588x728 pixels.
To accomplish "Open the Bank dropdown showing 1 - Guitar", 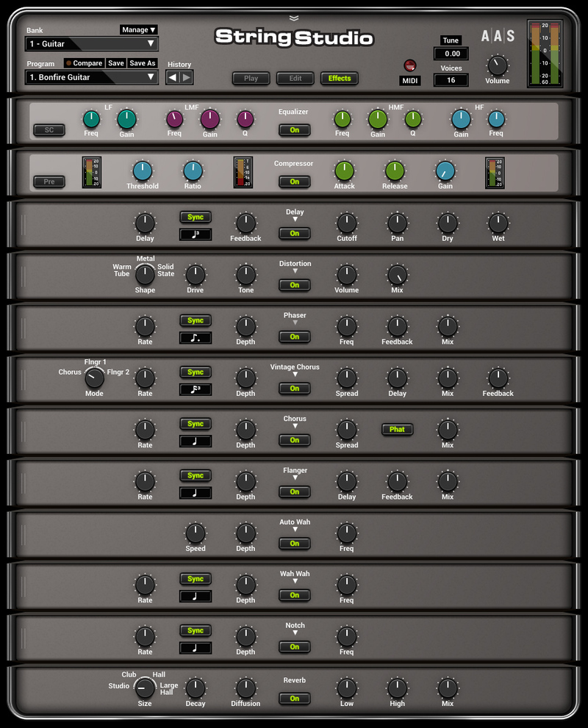I will tap(91, 43).
